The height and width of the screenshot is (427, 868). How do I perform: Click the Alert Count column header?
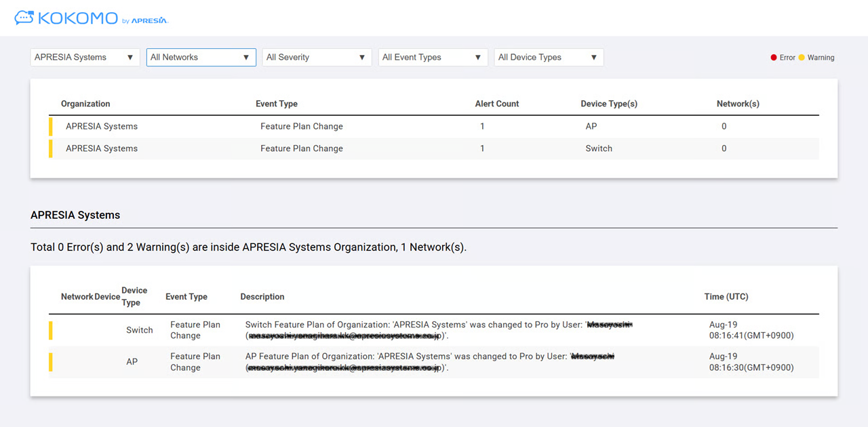[496, 104]
